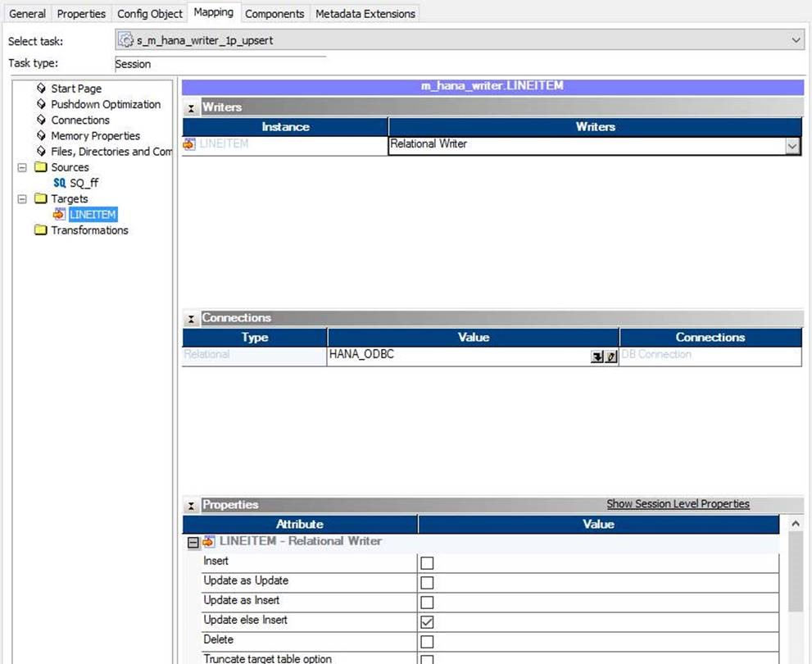Image resolution: width=812 pixels, height=664 pixels.
Task: Click the Show Session Level Properties link
Action: pyautogui.click(x=678, y=503)
